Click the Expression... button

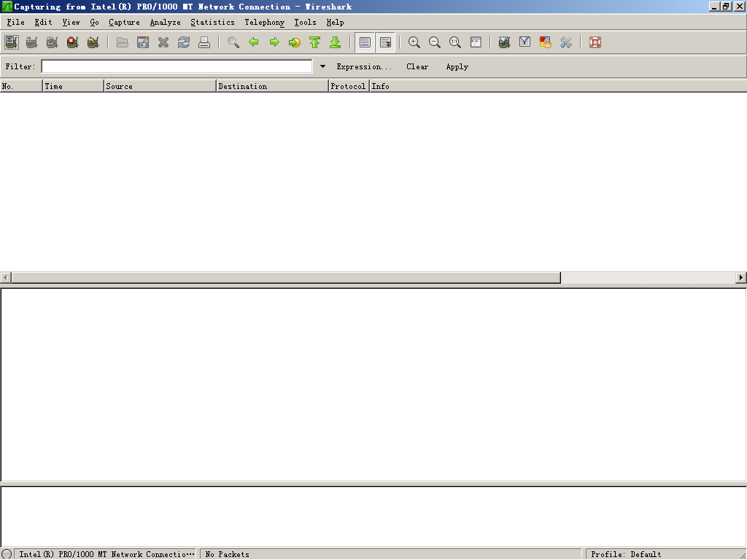click(x=365, y=66)
